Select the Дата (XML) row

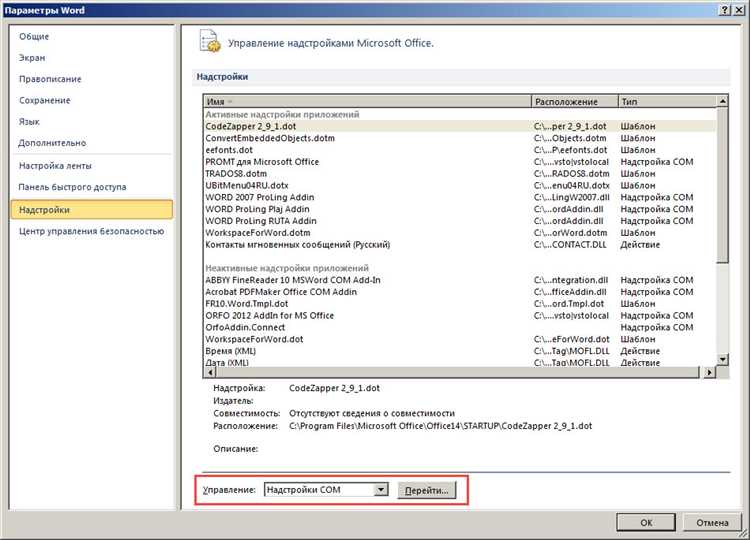click(460, 363)
